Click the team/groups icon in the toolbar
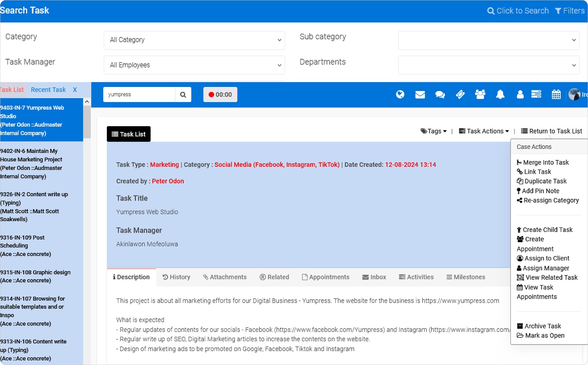 pos(480,94)
